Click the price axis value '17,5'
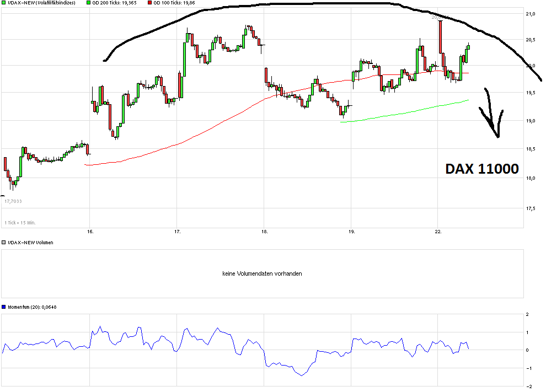Screen dimensions: 546x392 point(531,208)
